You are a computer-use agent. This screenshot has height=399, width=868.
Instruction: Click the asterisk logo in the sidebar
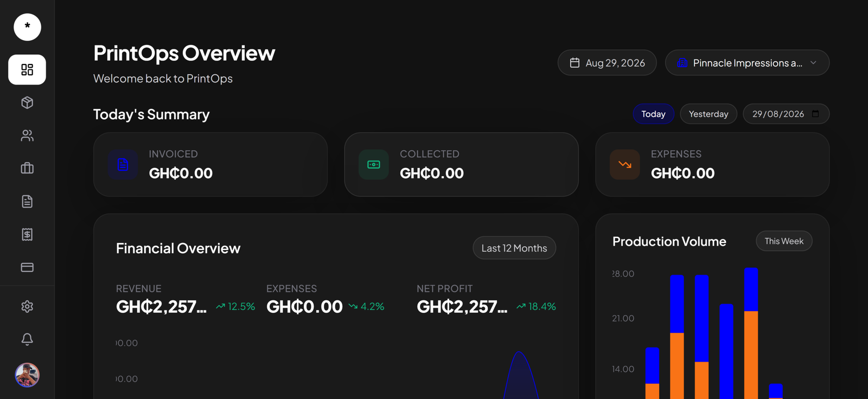click(27, 27)
